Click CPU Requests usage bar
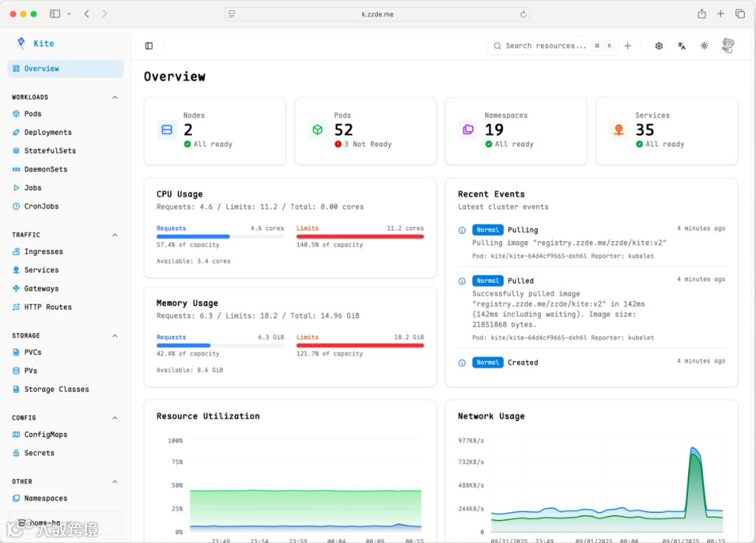Screen dimensions: 756x543 220,237
